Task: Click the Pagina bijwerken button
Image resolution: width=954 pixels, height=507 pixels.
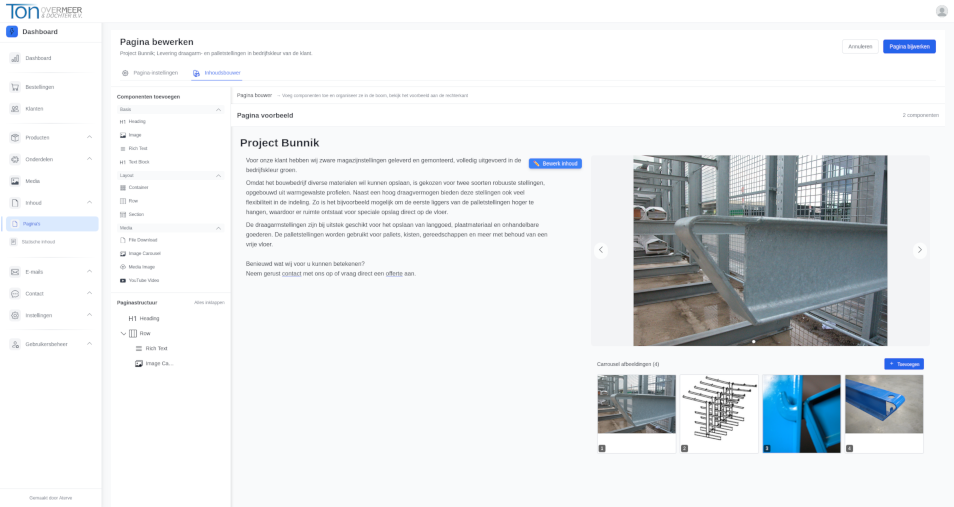Action: pos(908,46)
